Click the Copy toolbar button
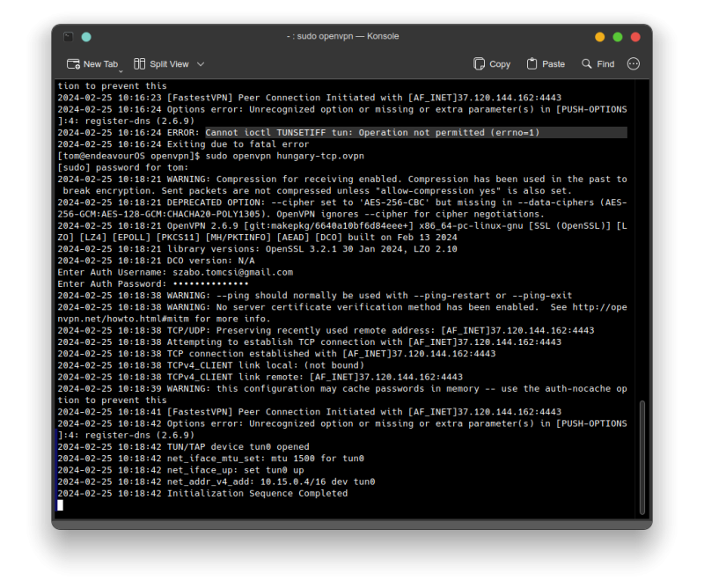Image resolution: width=704 pixels, height=588 pixels. pos(492,64)
